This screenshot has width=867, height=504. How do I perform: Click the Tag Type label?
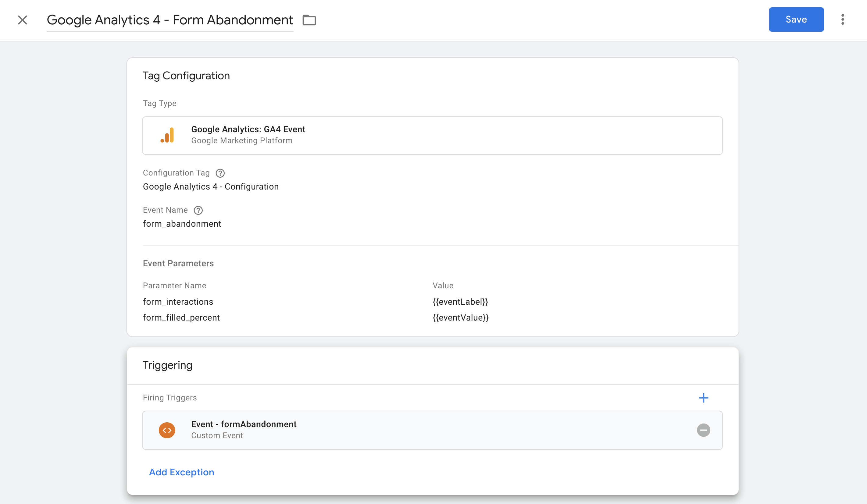click(160, 104)
